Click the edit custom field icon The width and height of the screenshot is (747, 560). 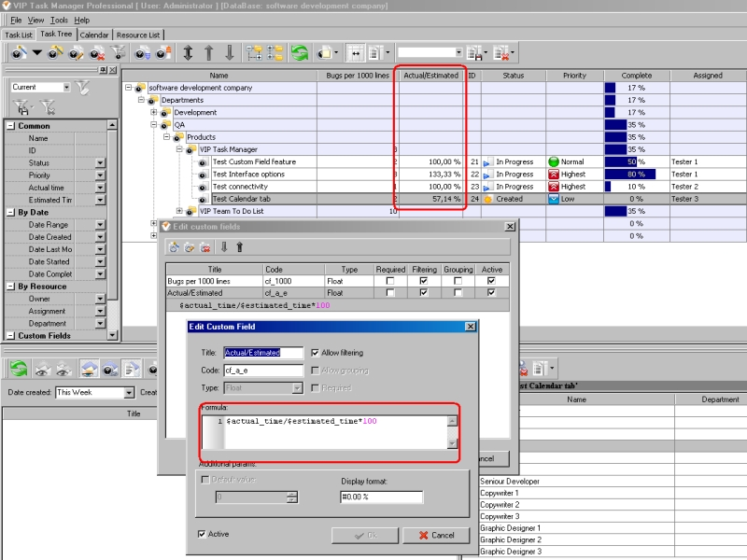point(190,247)
